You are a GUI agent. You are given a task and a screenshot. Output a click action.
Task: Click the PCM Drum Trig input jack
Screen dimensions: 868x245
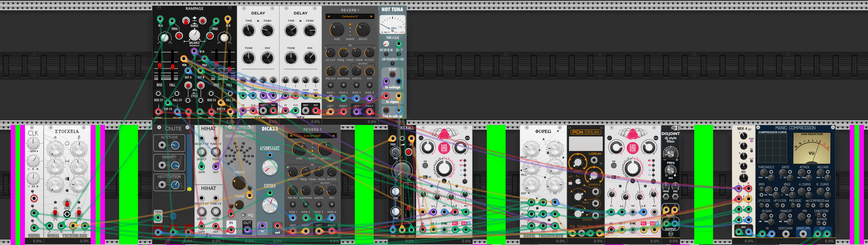pos(572,232)
